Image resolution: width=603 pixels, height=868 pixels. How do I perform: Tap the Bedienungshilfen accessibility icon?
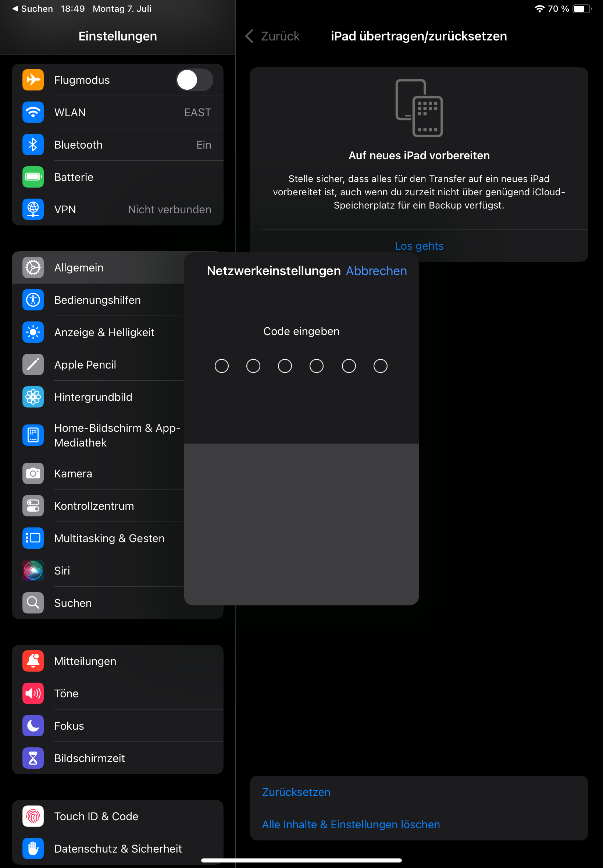click(x=33, y=300)
